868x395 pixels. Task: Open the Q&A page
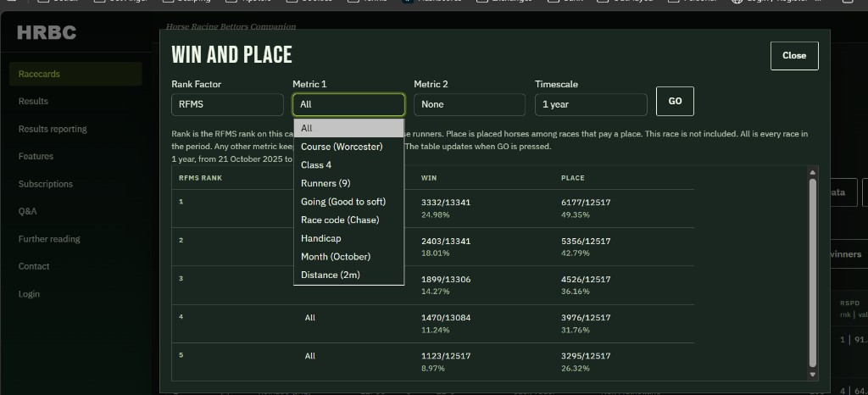(x=28, y=211)
